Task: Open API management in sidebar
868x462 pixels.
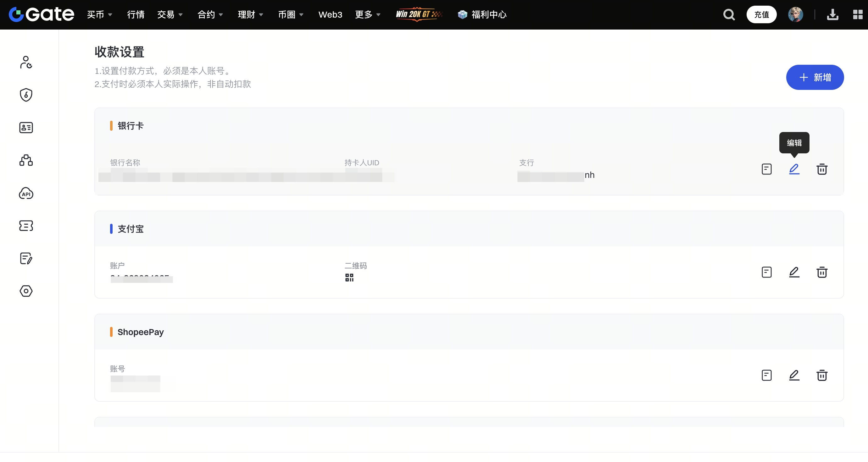Action: [26, 193]
